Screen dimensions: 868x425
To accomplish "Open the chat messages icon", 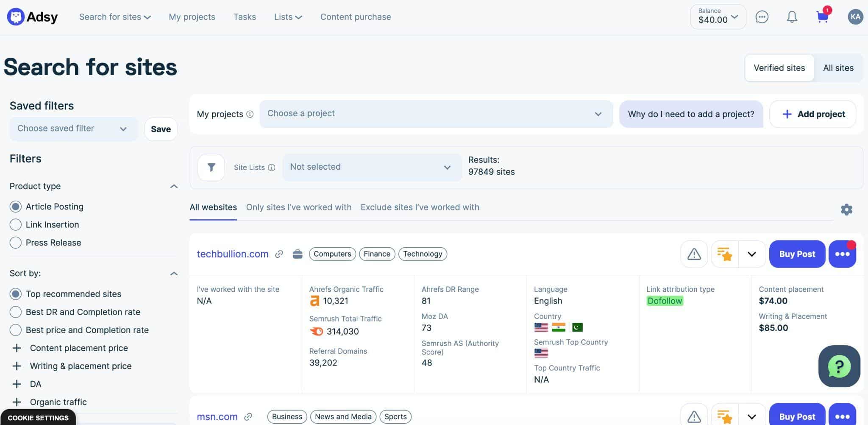I will 762,17.
